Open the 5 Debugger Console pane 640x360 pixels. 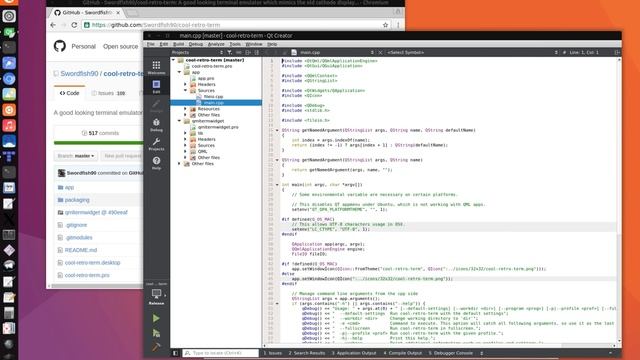click(451, 353)
